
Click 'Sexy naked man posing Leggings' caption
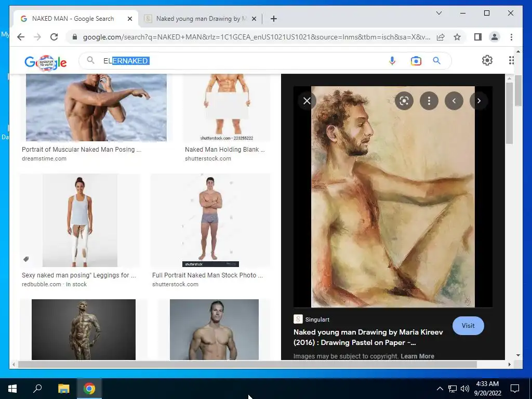point(79,275)
